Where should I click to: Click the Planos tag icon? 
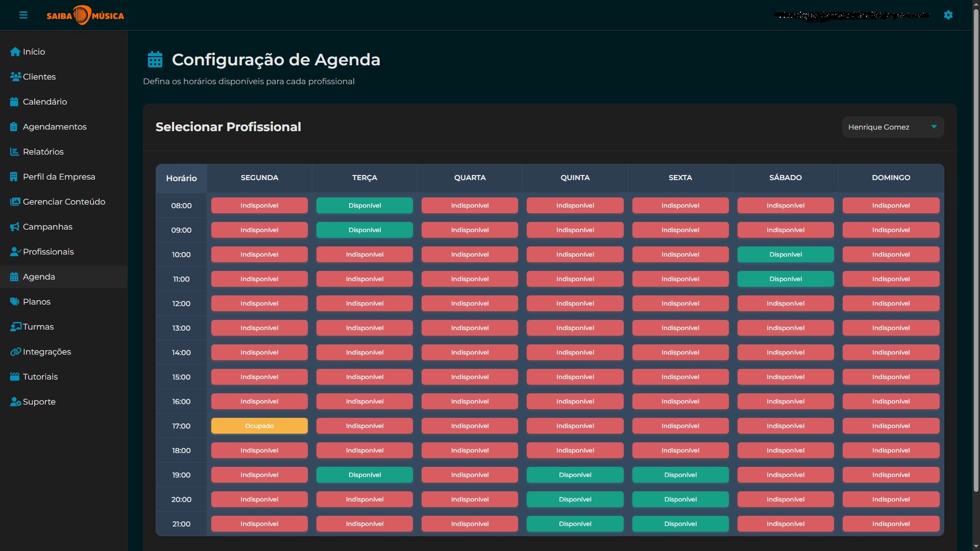[15, 302]
